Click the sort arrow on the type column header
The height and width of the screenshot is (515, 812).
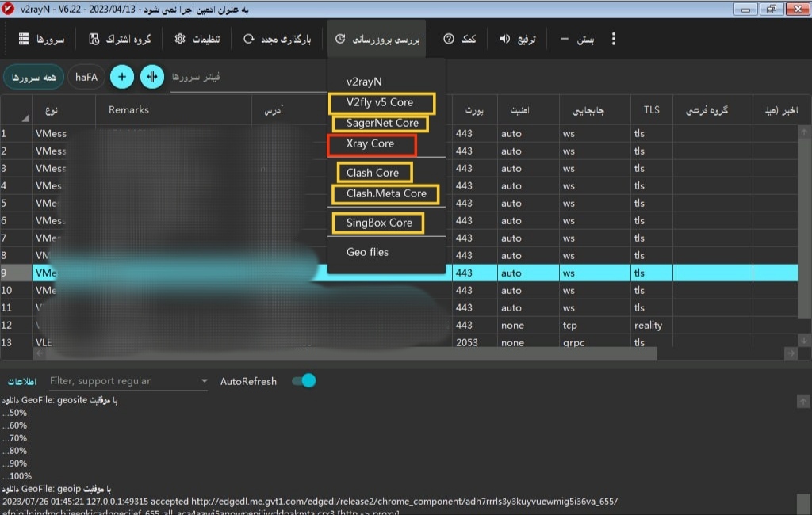coord(26,118)
